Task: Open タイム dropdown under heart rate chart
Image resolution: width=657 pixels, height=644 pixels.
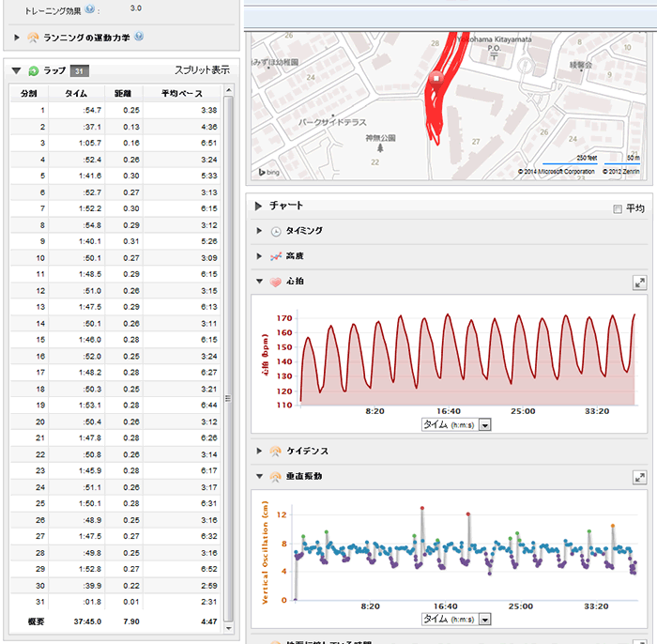Action: (485, 425)
